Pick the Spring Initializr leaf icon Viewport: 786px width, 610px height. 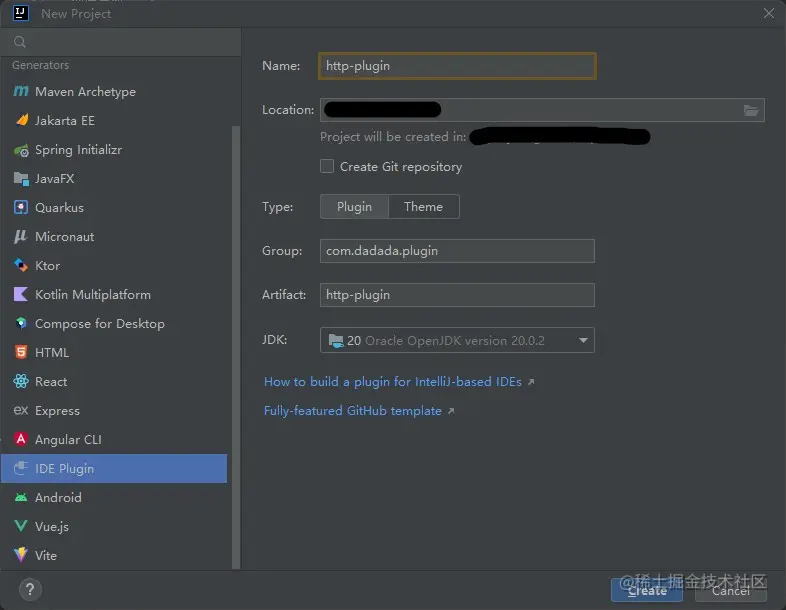[21, 150]
